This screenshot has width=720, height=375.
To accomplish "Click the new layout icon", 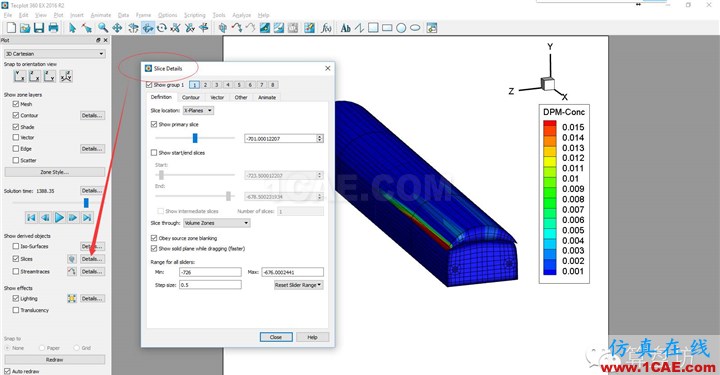I will [x=11, y=28].
